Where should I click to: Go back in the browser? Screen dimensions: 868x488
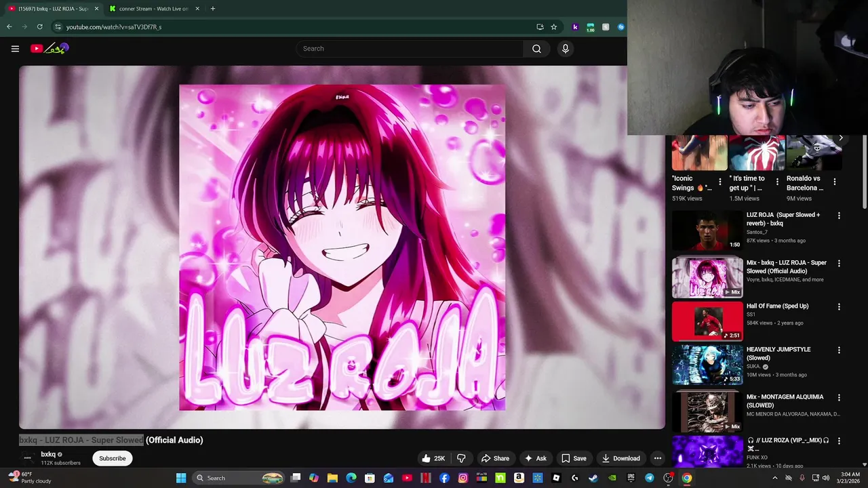tap(9, 26)
